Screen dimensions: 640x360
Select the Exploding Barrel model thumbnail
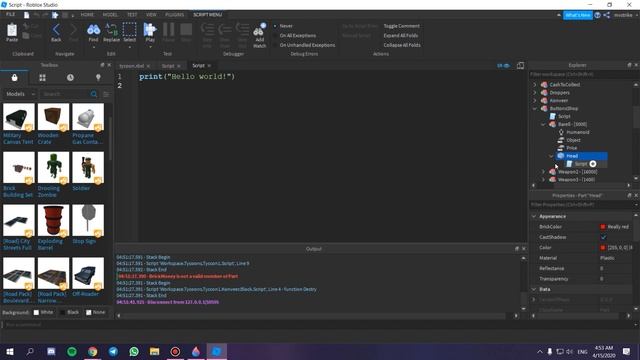(x=53, y=220)
